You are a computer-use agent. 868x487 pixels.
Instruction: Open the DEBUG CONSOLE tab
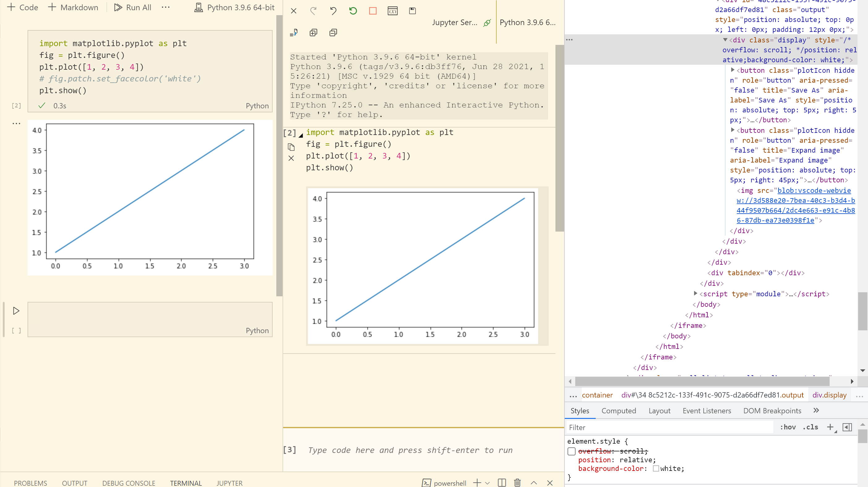point(128,483)
